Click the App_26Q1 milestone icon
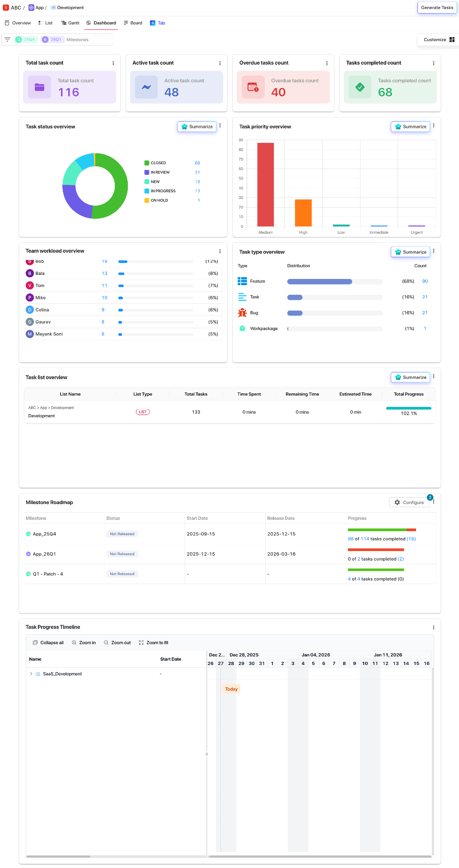This screenshot has width=459, height=868. [28, 554]
